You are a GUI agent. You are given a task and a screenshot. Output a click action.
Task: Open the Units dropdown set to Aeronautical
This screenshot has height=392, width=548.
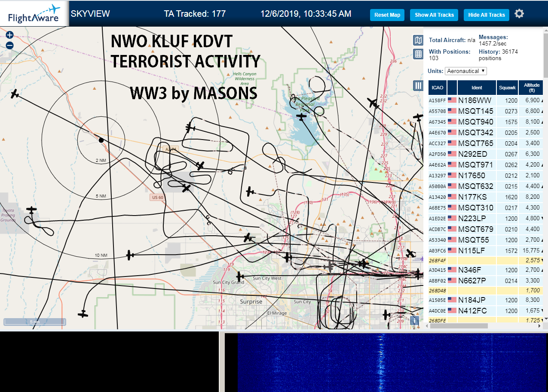coord(466,71)
